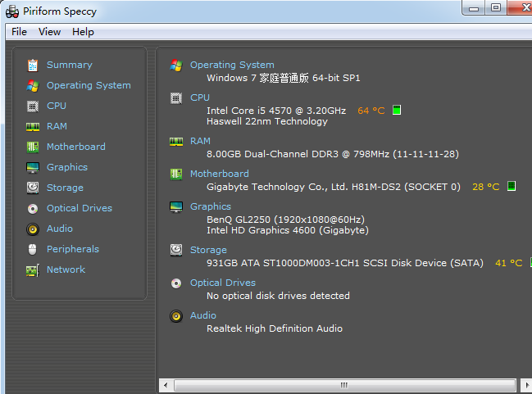Click Graphics heading in summary pane
This screenshot has width=532, height=394.
coord(211,206)
